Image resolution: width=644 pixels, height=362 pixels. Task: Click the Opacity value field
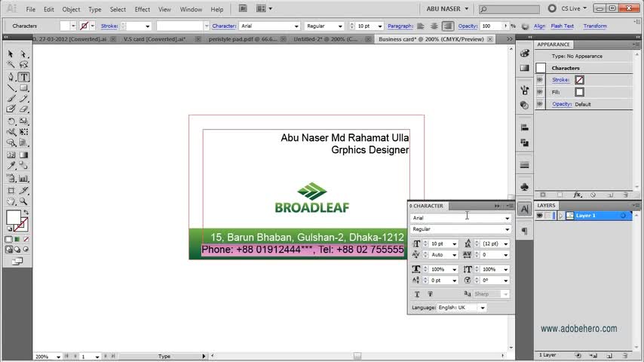point(491,26)
